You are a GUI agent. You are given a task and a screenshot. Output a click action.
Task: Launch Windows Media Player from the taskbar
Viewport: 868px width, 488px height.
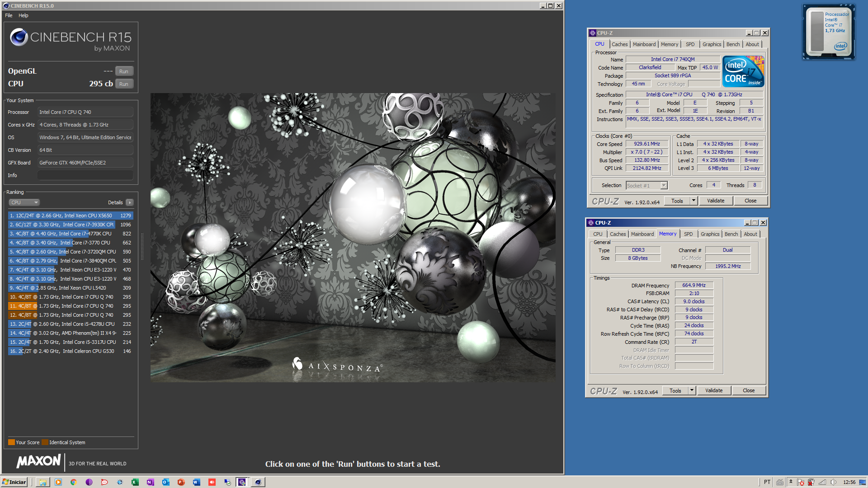58,482
